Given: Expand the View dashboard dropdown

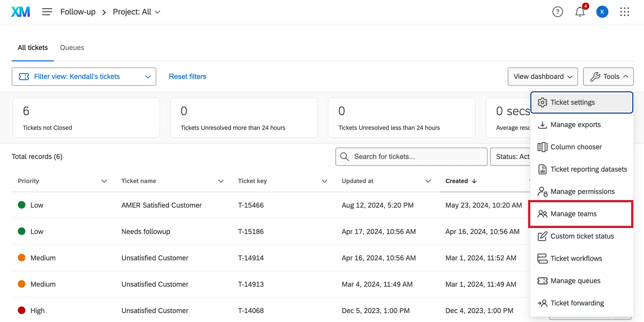Looking at the screenshot, I should 542,77.
